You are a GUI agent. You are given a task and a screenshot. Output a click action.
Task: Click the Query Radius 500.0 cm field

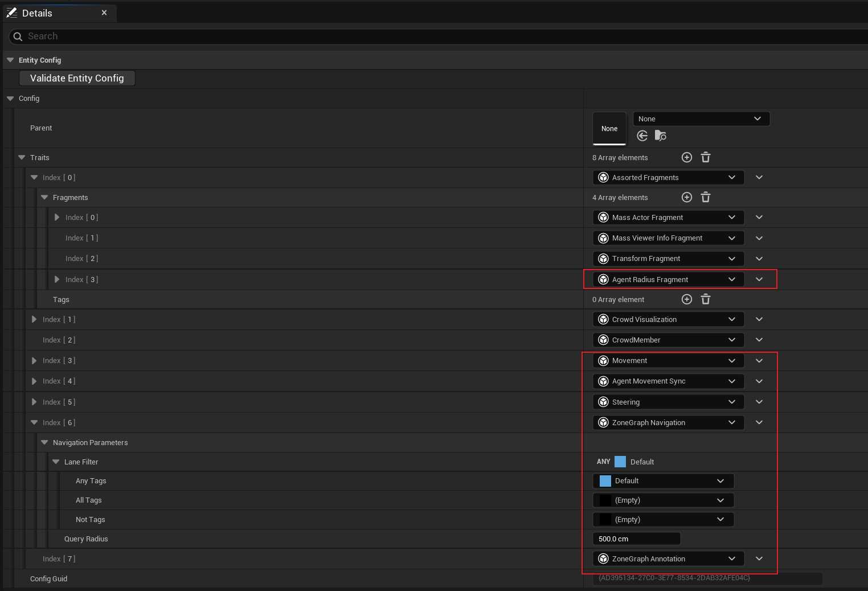point(636,539)
